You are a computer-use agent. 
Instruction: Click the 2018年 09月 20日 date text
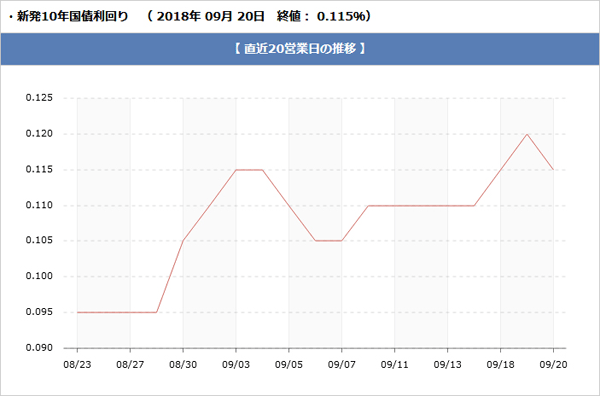click(210, 16)
